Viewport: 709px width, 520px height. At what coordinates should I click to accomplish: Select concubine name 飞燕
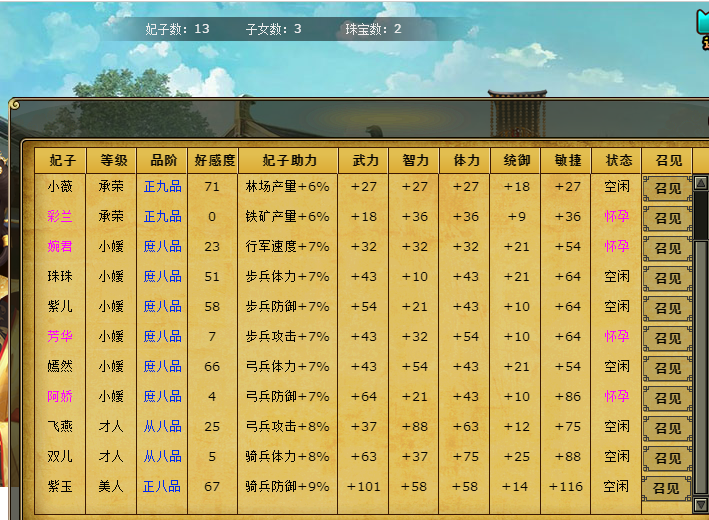click(x=60, y=426)
